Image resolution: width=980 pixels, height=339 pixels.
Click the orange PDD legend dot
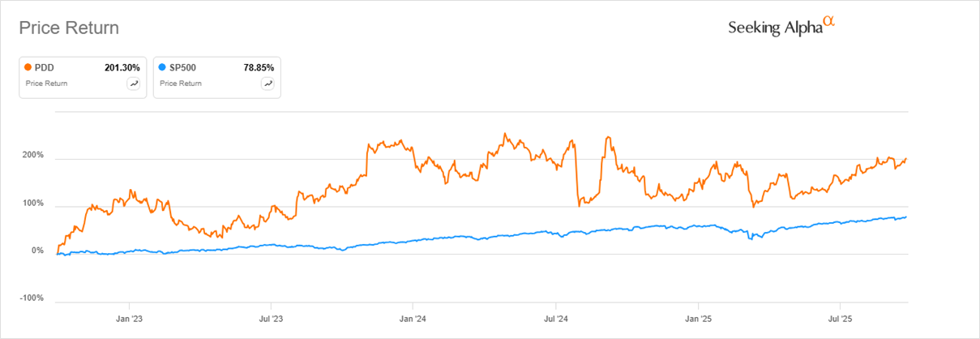tap(28, 67)
